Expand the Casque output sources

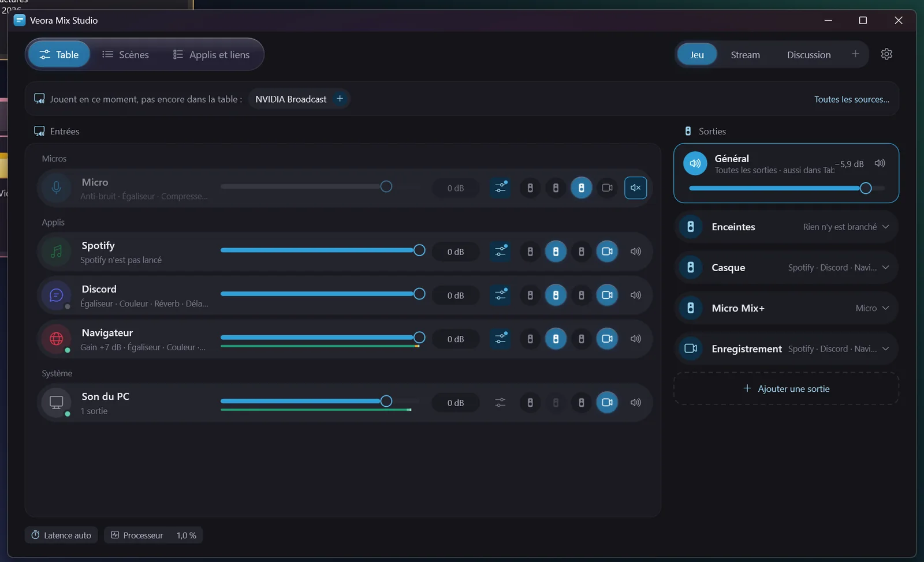click(885, 267)
